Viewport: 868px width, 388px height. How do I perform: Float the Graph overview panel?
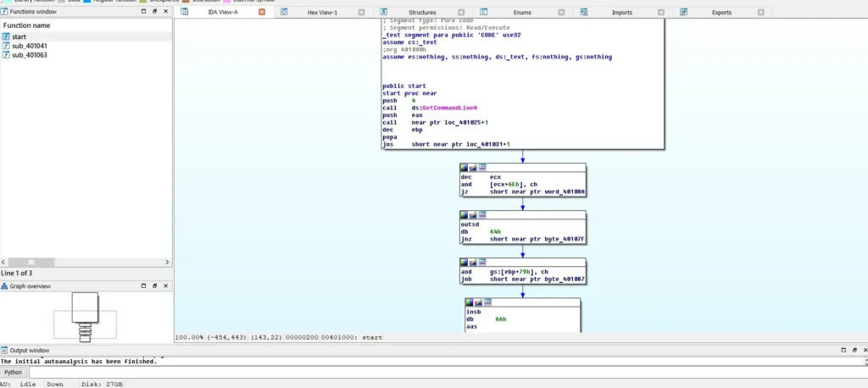pyautogui.click(x=154, y=286)
